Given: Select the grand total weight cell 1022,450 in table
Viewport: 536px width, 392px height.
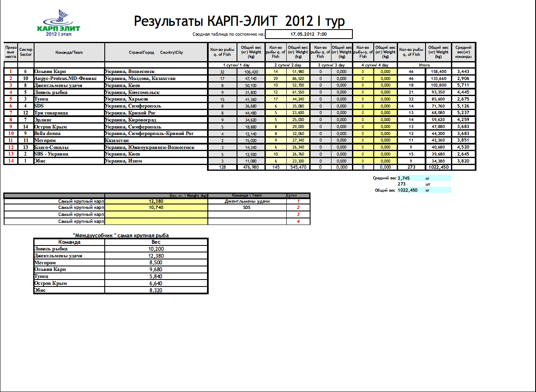Looking at the screenshot, I should (x=438, y=167).
